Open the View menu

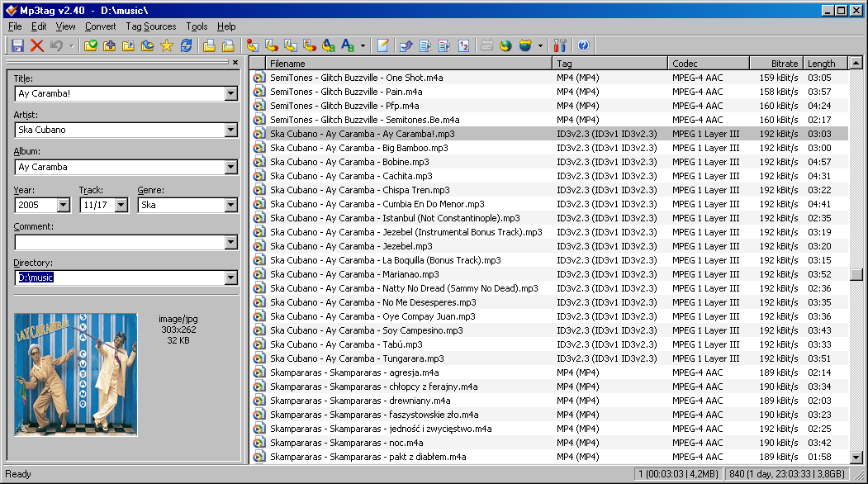65,26
